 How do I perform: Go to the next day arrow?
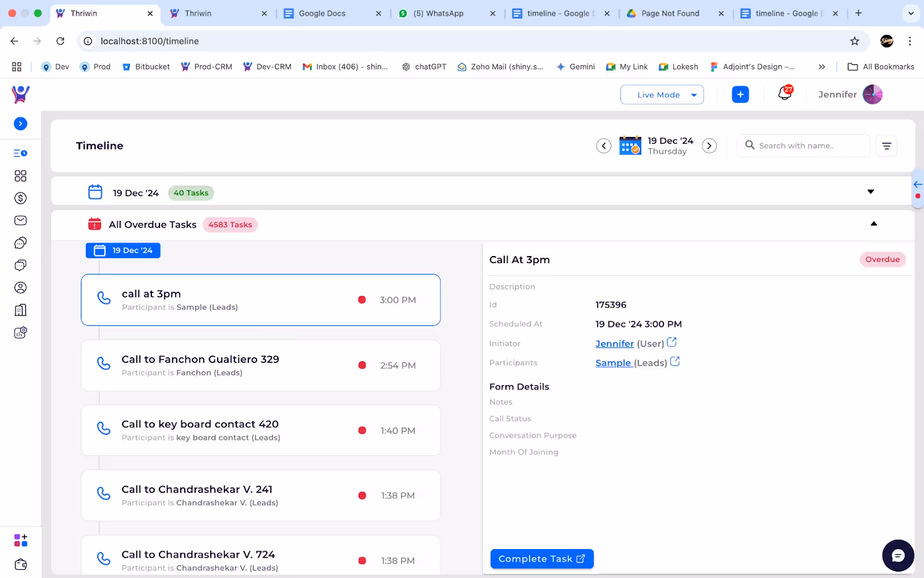709,146
